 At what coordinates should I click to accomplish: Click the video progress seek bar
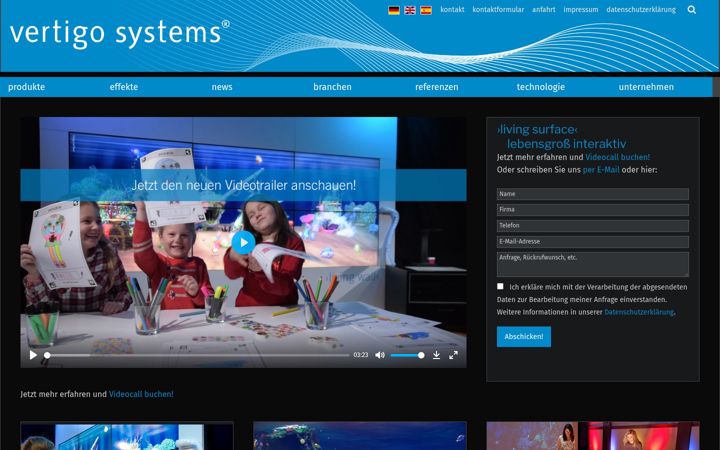[x=197, y=355]
